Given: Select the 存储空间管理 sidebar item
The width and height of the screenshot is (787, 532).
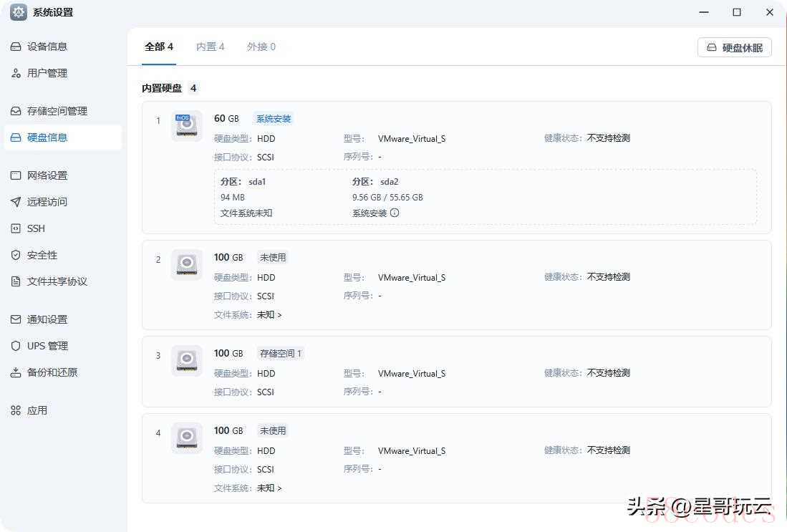Looking at the screenshot, I should [57, 111].
